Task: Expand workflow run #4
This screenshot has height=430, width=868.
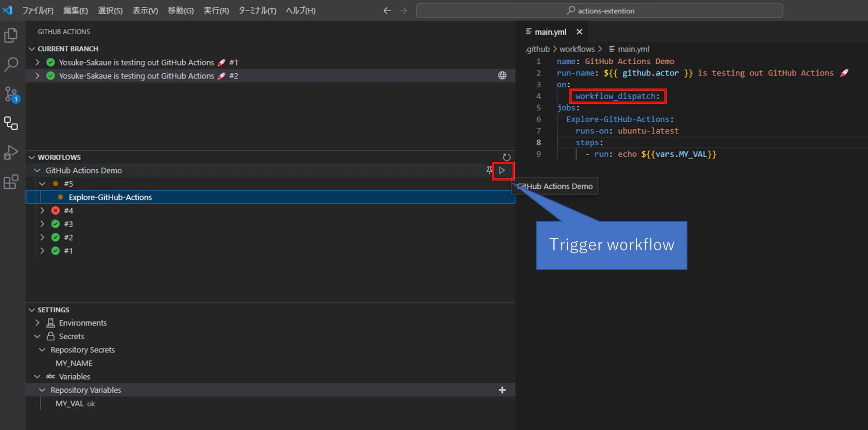Action: [x=42, y=210]
